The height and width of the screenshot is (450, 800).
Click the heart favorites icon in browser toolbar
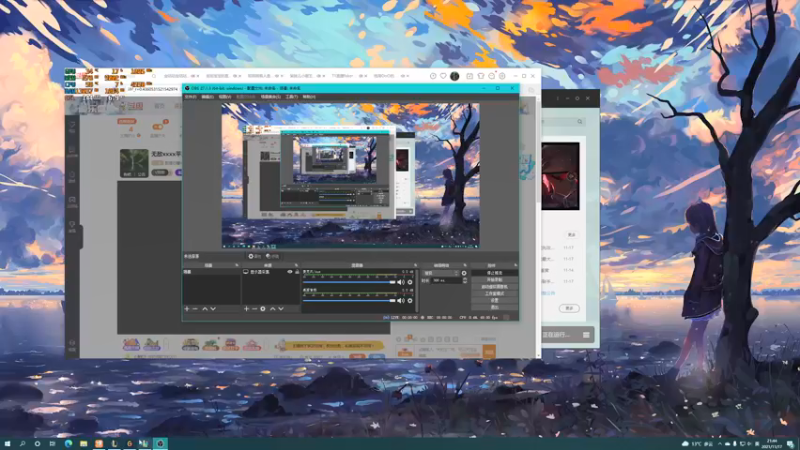(443, 76)
